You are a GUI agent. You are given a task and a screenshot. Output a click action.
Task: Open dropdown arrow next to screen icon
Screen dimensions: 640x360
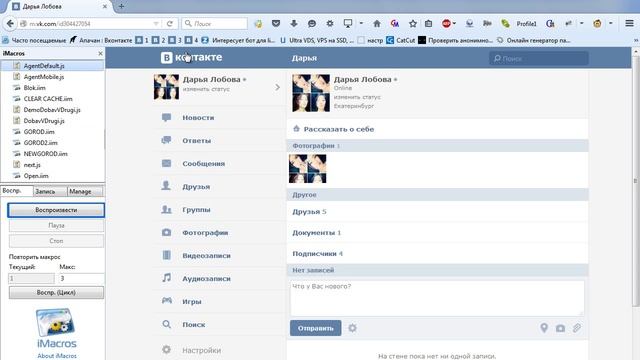click(361, 23)
